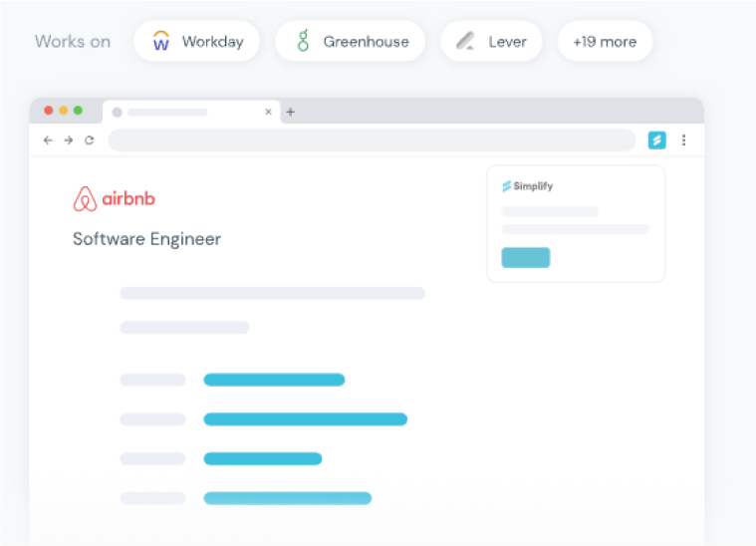The image size is (756, 546).
Task: Click the Lever pencil logo icon
Action: click(465, 42)
